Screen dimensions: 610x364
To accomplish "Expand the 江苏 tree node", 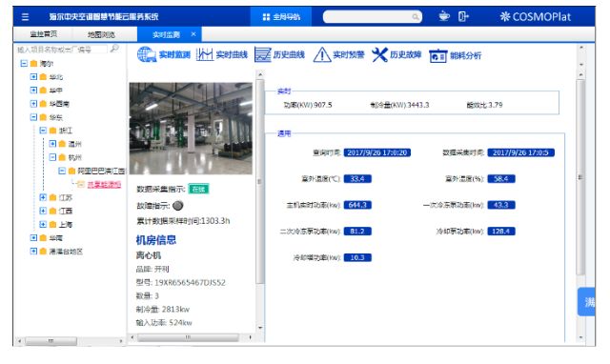I will tap(43, 197).
